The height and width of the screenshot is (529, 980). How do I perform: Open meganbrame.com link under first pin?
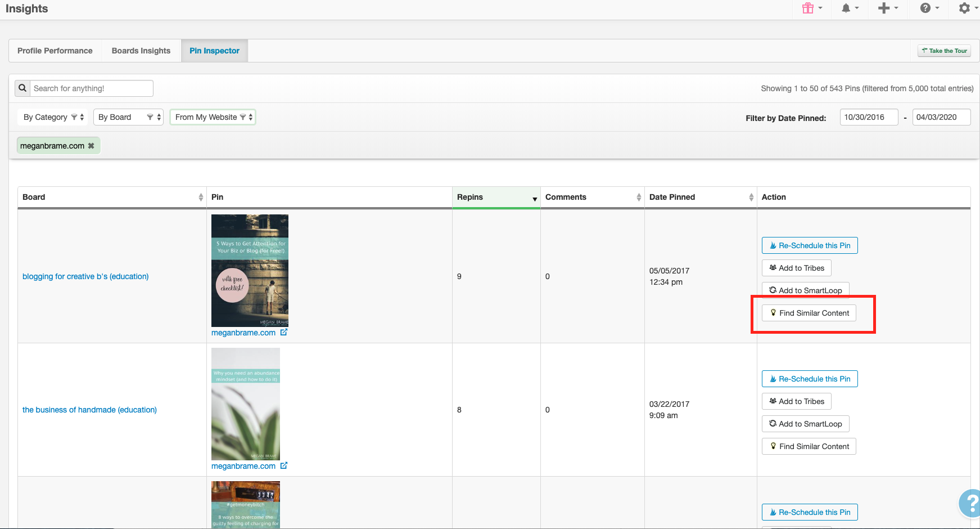click(243, 333)
